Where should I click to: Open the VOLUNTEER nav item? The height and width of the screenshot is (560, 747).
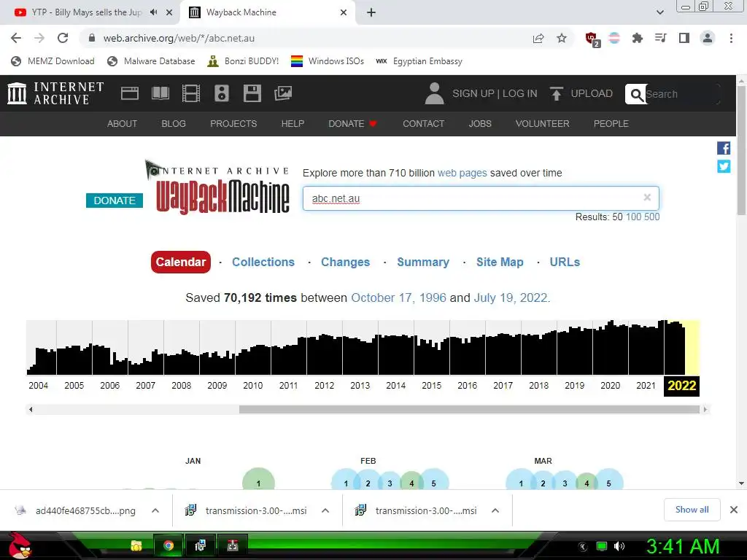click(x=542, y=124)
